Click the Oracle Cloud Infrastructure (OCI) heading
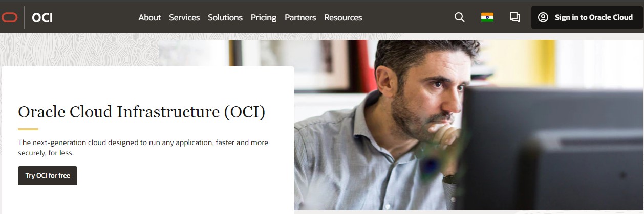644x214 pixels. (142, 111)
